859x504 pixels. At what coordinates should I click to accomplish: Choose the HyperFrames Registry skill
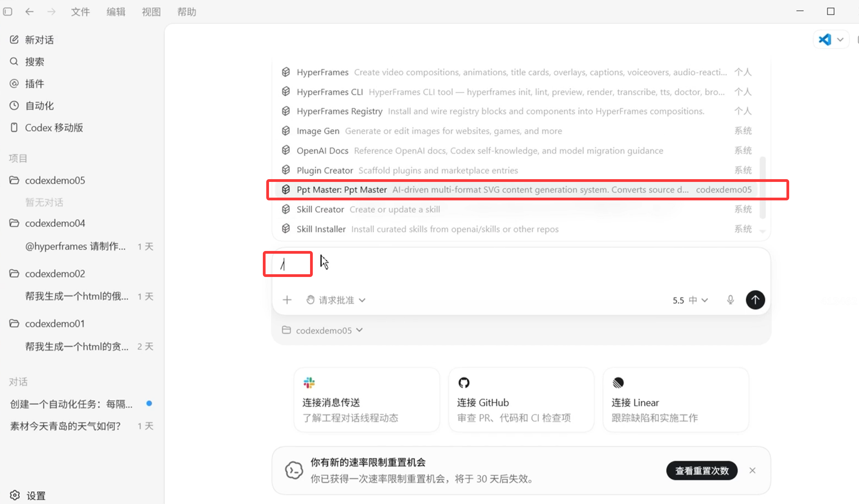click(517, 111)
